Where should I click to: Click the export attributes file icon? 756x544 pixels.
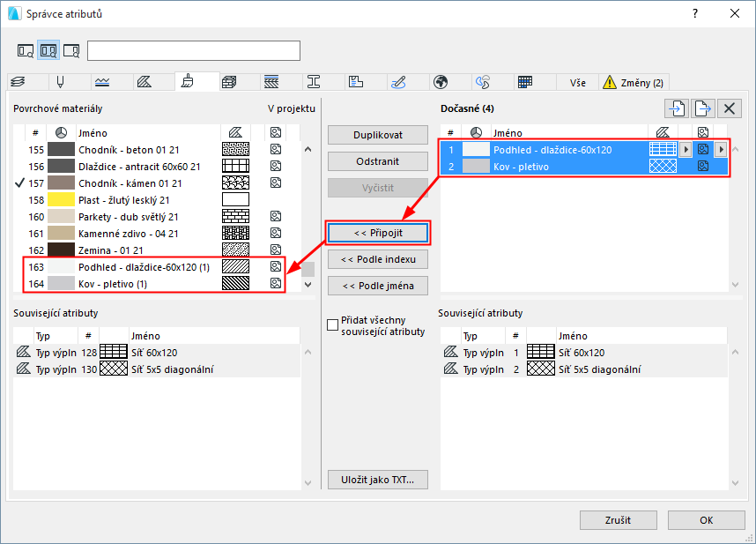coord(703,108)
